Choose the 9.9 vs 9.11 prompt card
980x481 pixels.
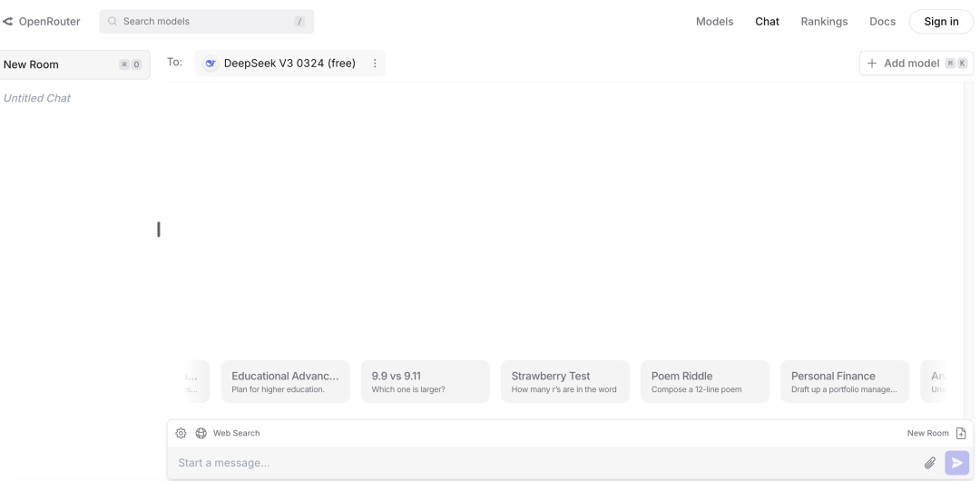click(426, 381)
